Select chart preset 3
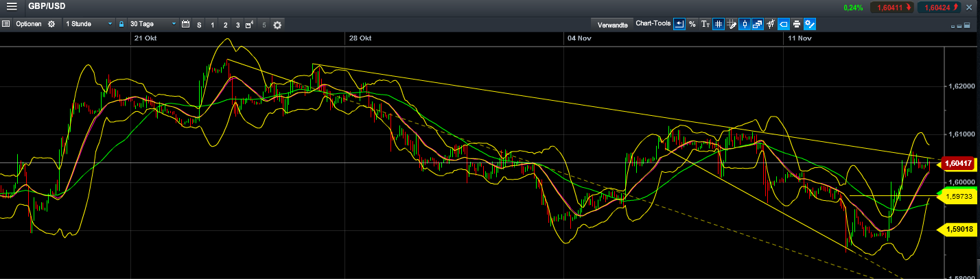 tap(238, 25)
